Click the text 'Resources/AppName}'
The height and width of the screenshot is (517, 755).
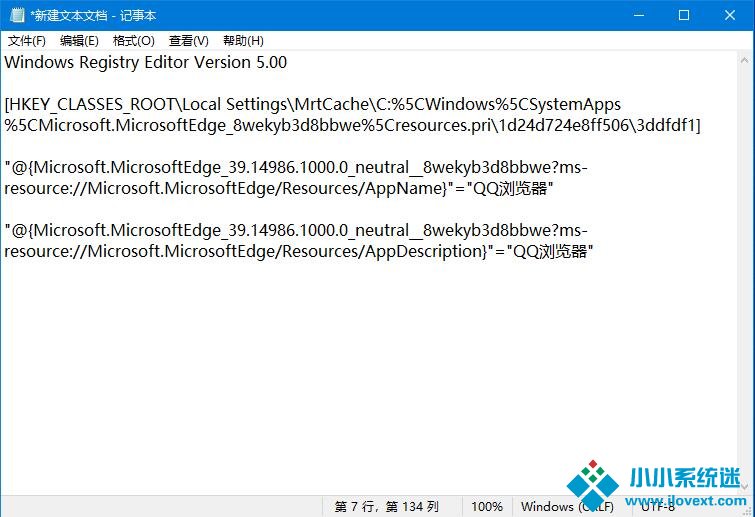point(364,188)
